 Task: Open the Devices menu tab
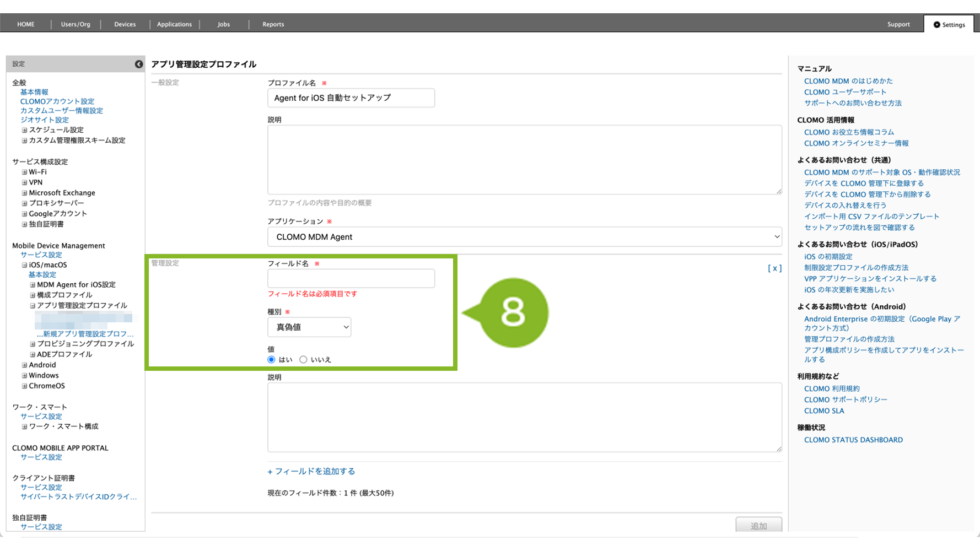click(125, 24)
